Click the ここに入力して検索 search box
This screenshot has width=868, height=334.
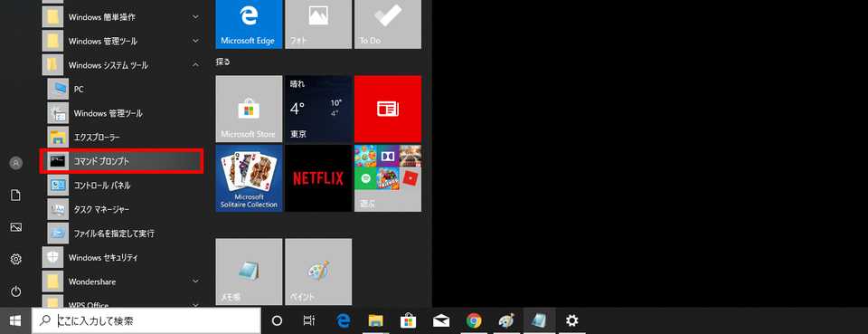click(146, 320)
